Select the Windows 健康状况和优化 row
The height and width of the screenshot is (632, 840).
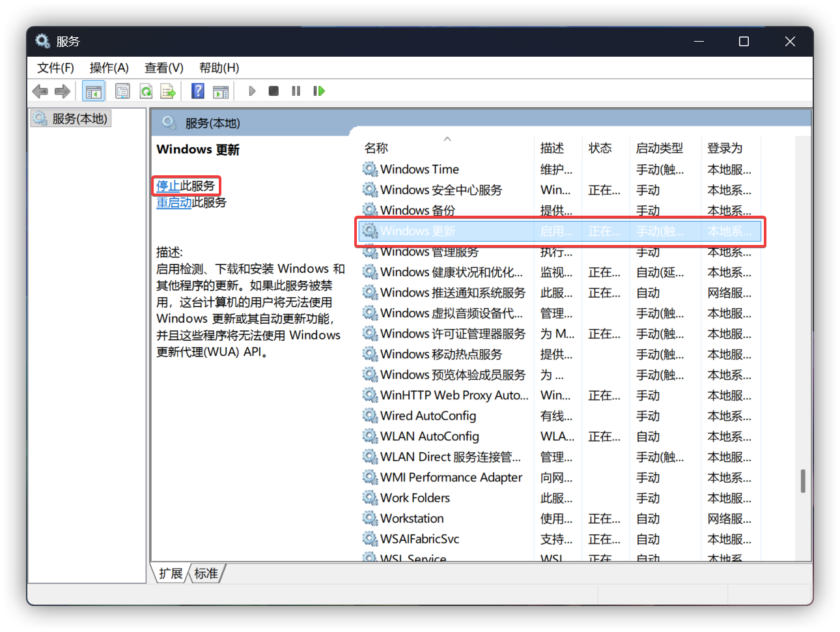click(x=560, y=272)
